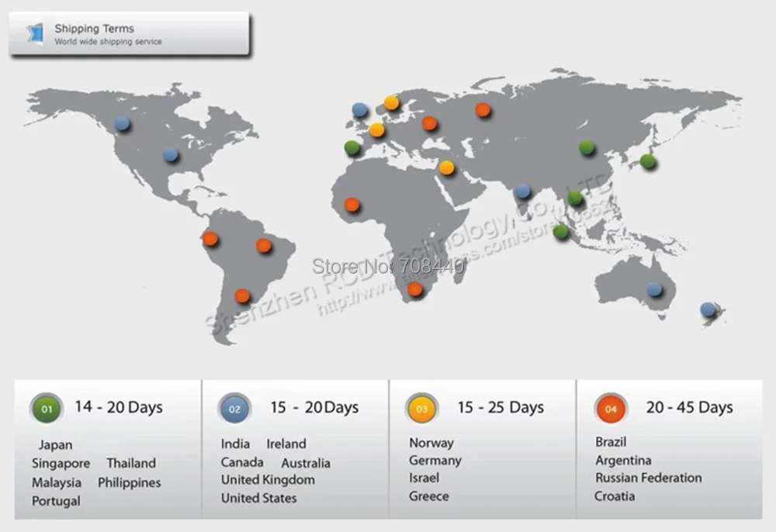Select the orange dot over South Africa
The image size is (776, 532).
tap(414, 289)
